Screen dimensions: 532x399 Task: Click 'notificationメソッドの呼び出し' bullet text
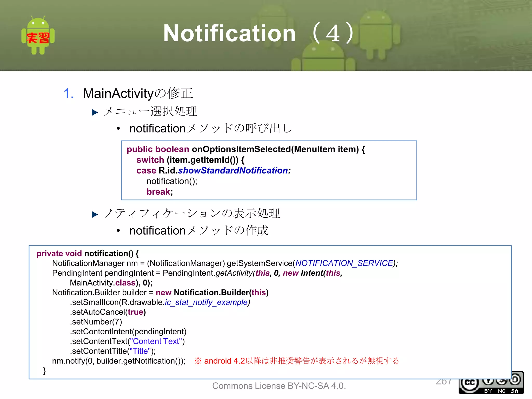pos(211,129)
